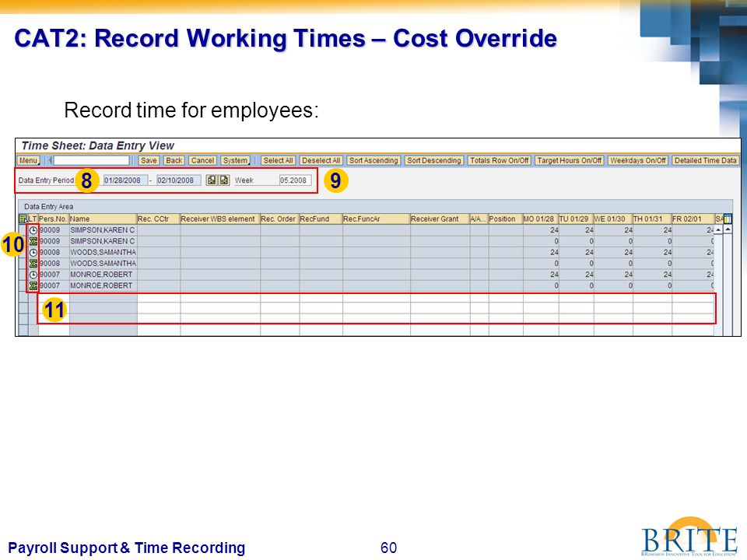
Task: Click Rec. CCtr cell in first SIMPSON row
Action: pos(159,230)
